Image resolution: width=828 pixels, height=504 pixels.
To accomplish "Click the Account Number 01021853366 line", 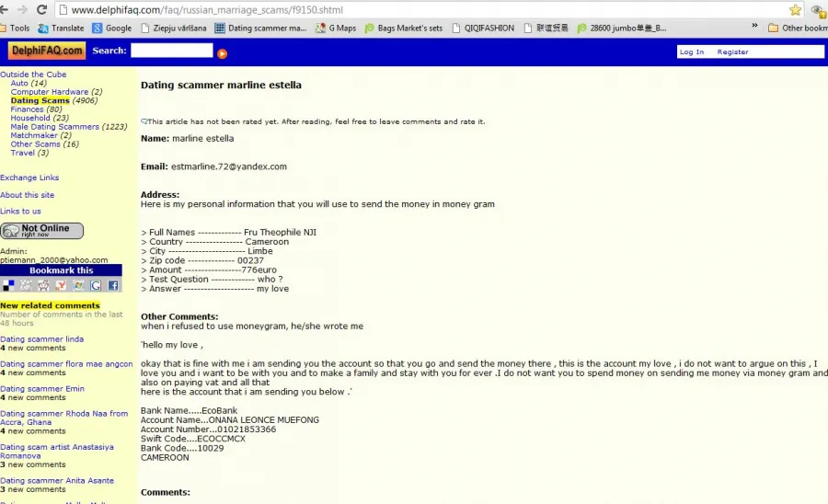I will click(x=208, y=430).
